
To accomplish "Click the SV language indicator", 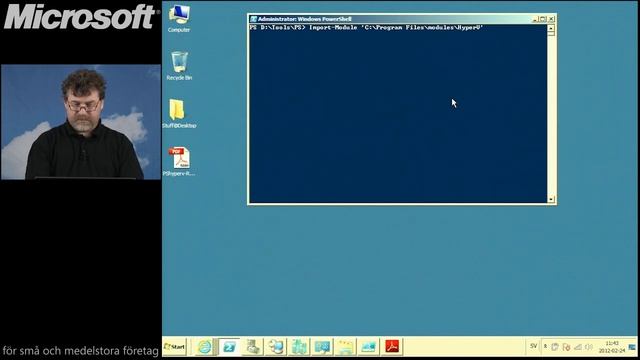I will pos(533,346).
